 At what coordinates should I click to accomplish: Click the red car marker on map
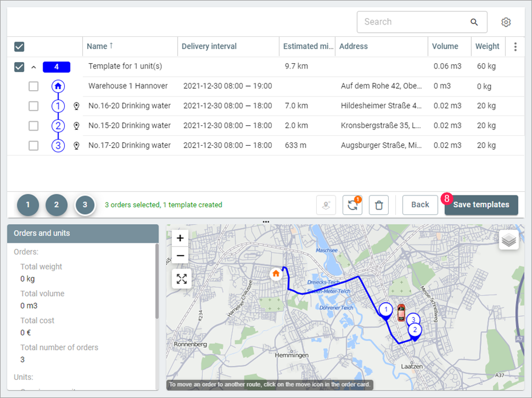pos(400,312)
